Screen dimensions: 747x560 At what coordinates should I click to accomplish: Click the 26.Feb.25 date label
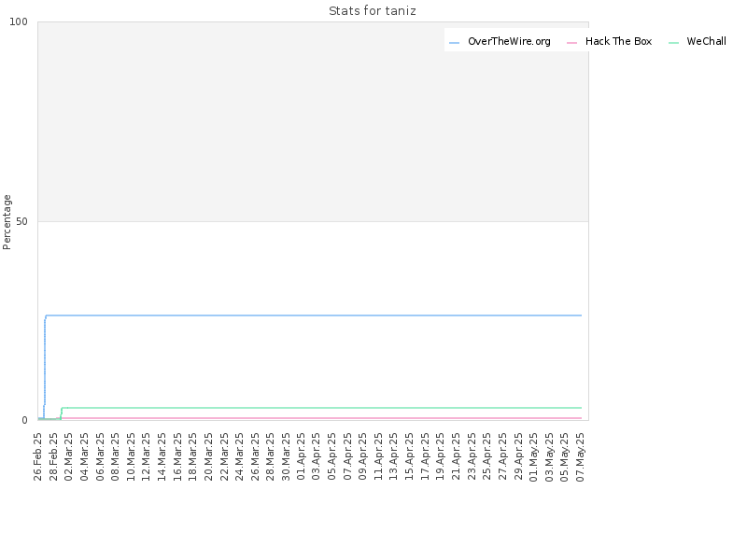[x=38, y=456]
